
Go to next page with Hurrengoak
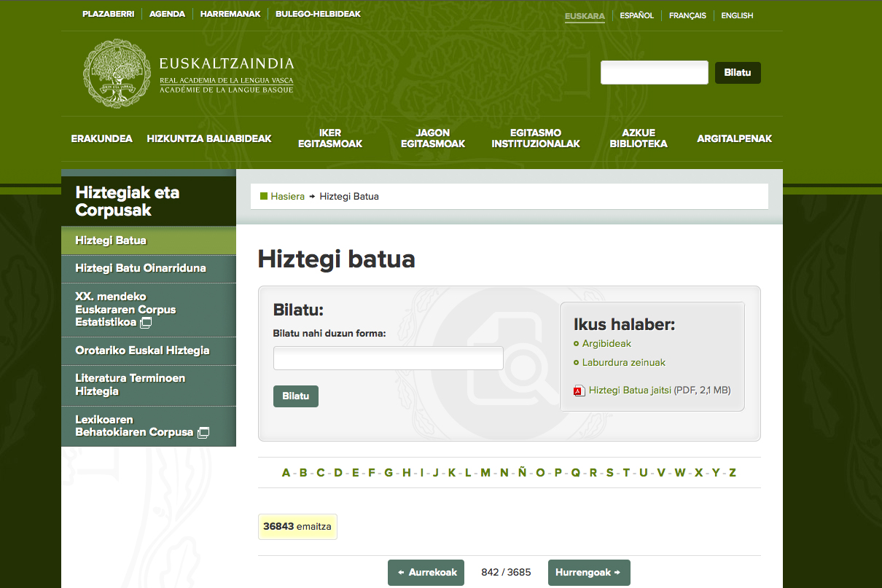(588, 573)
